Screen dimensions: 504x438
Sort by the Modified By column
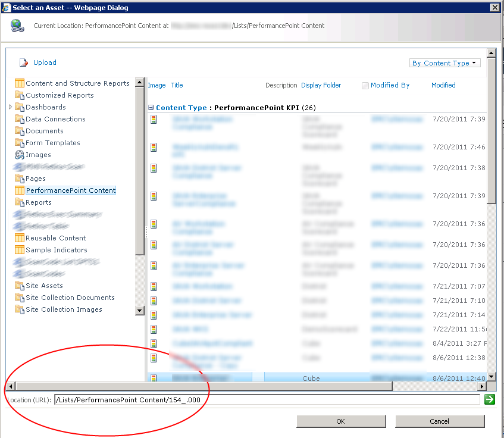(390, 85)
